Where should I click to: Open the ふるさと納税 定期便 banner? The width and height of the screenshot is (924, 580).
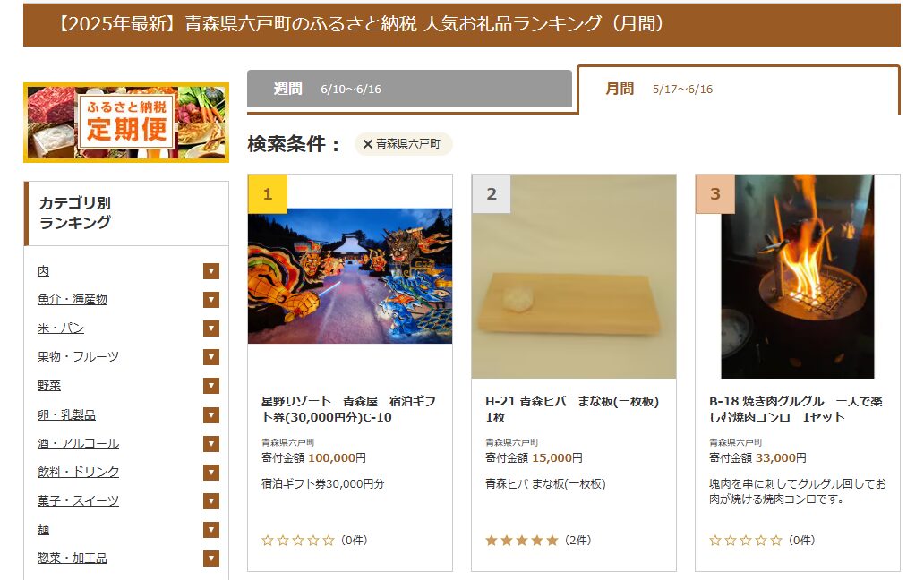(126, 123)
